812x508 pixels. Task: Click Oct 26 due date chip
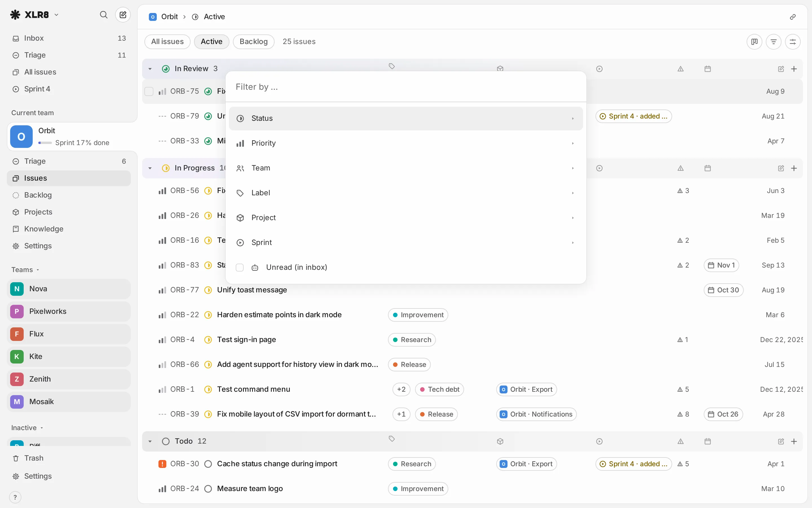pyautogui.click(x=723, y=414)
